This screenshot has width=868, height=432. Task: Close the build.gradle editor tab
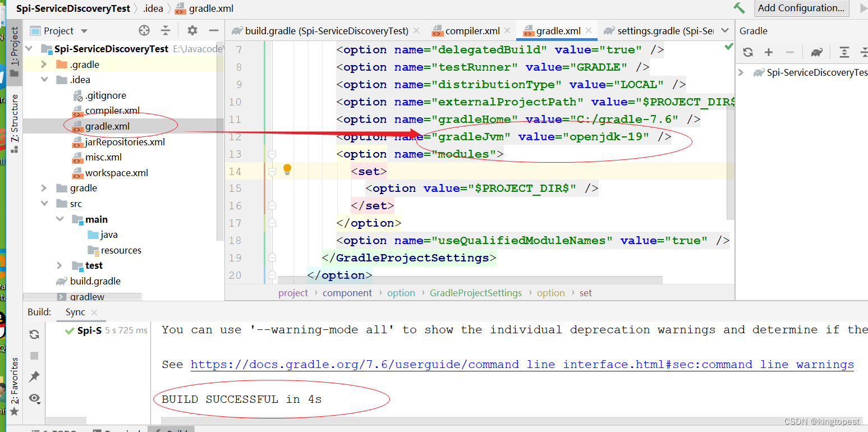(x=417, y=31)
